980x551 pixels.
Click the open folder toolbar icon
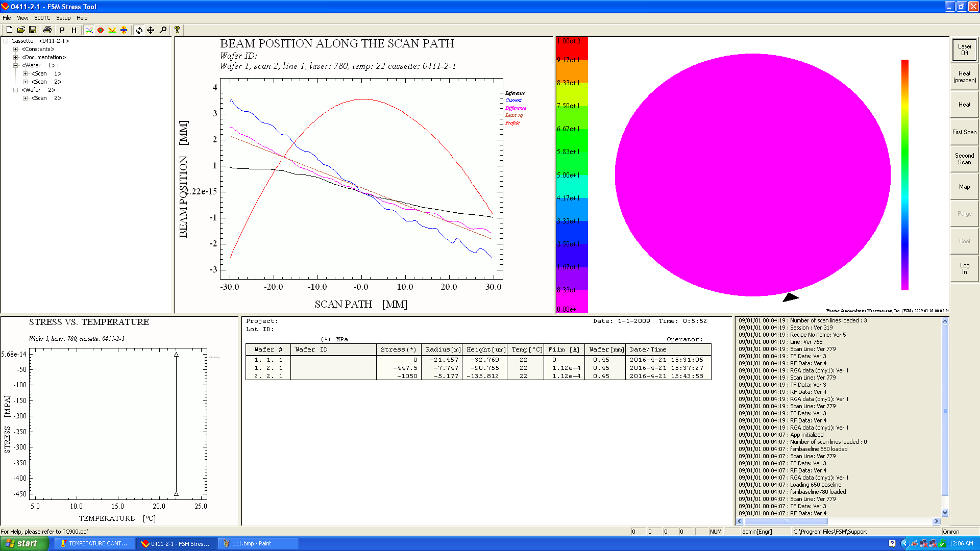point(21,30)
